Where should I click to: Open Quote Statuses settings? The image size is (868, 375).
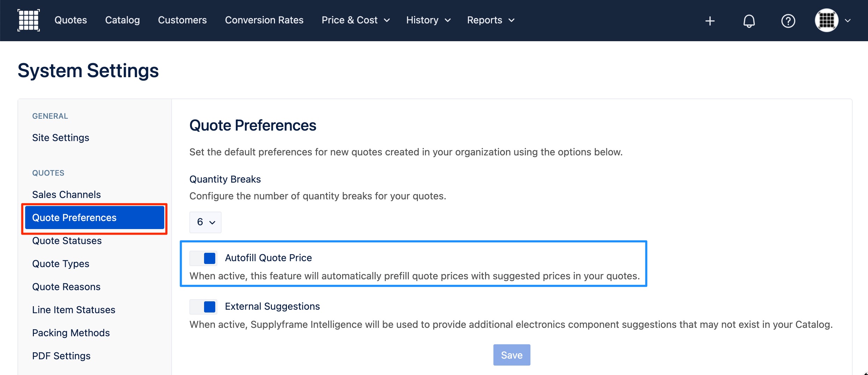point(67,241)
